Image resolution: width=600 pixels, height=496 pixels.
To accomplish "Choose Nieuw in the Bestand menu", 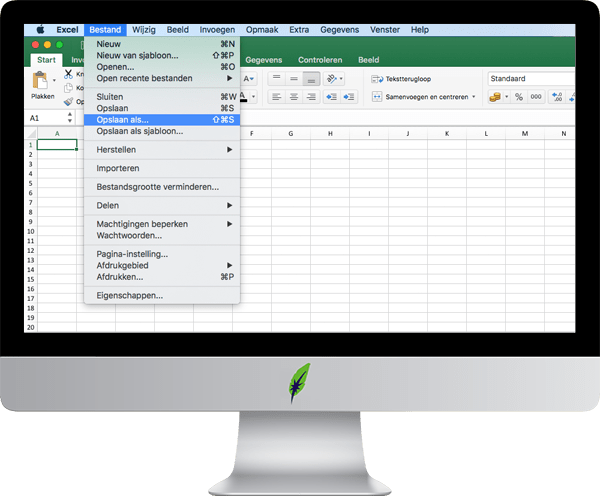I will click(x=162, y=44).
